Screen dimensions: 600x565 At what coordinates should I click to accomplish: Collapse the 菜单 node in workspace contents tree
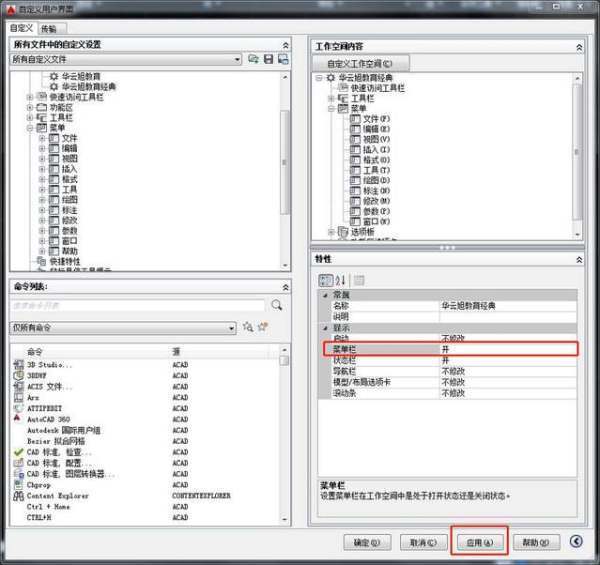click(x=331, y=109)
